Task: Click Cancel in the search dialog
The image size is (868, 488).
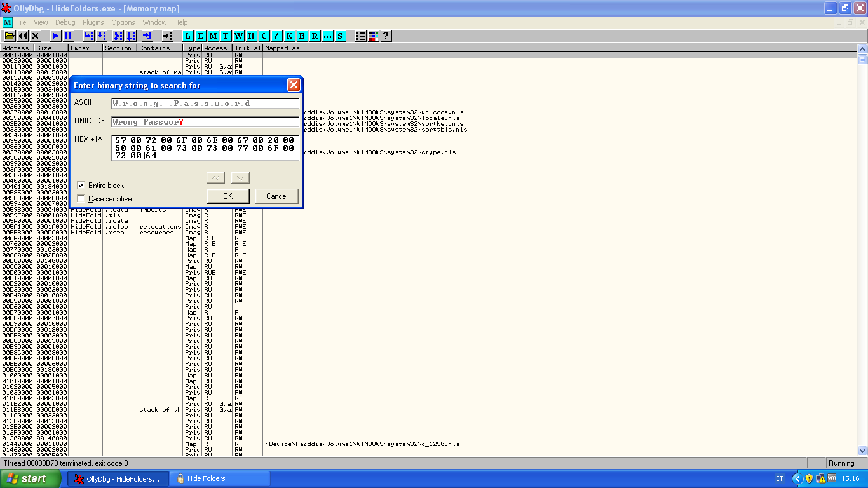Action: [x=276, y=196]
